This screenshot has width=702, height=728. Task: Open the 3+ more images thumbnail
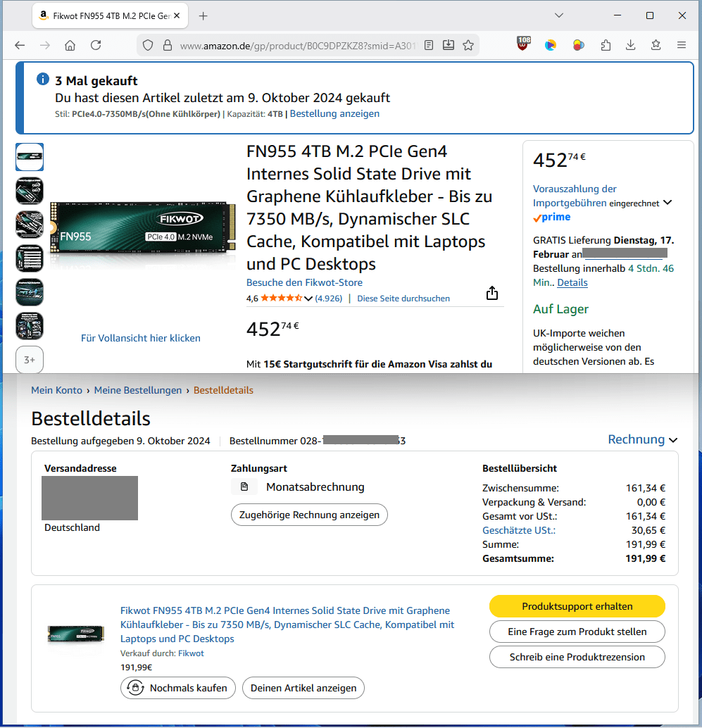click(x=30, y=359)
